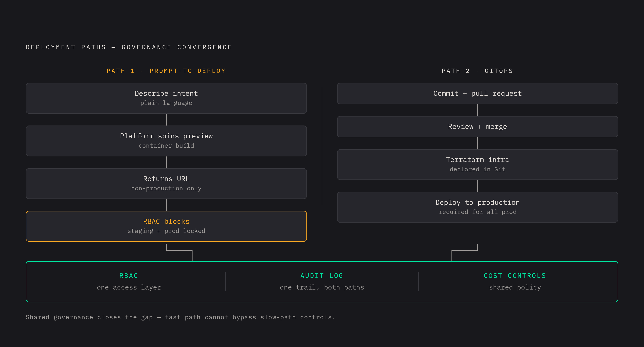
Task: Click the 'staging + prod locked' subtitle
Action: pos(166,231)
